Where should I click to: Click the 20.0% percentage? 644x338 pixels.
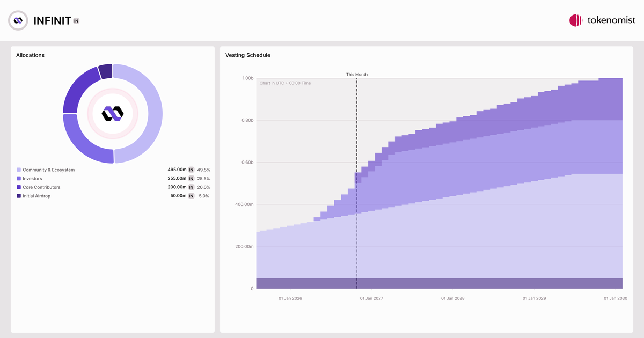[203, 187]
